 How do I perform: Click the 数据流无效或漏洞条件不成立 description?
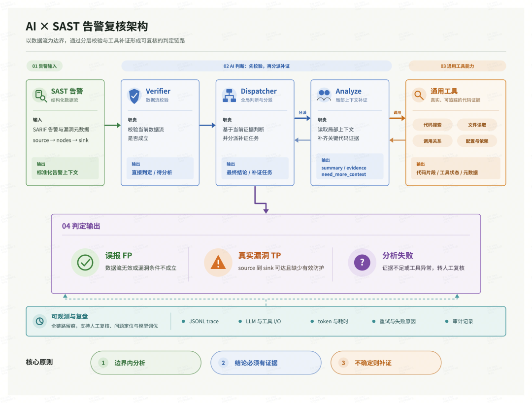coord(141,268)
